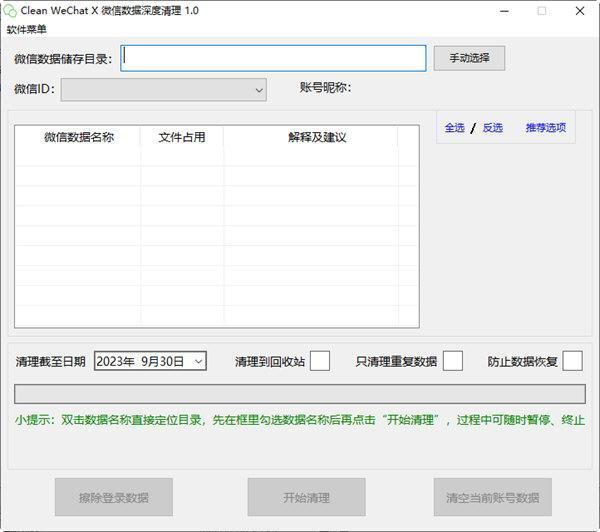The image size is (600, 532).
Task: Open the 软件菜单 menu
Action: tap(27, 29)
